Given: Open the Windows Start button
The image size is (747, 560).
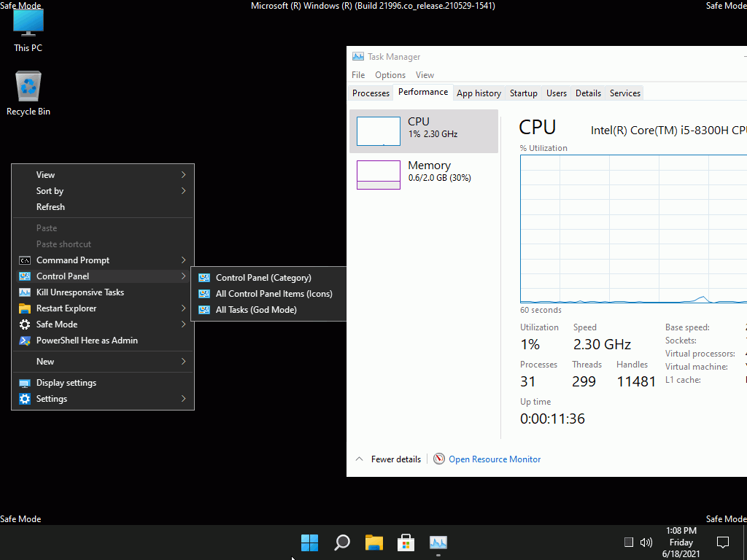Looking at the screenshot, I should (x=309, y=542).
